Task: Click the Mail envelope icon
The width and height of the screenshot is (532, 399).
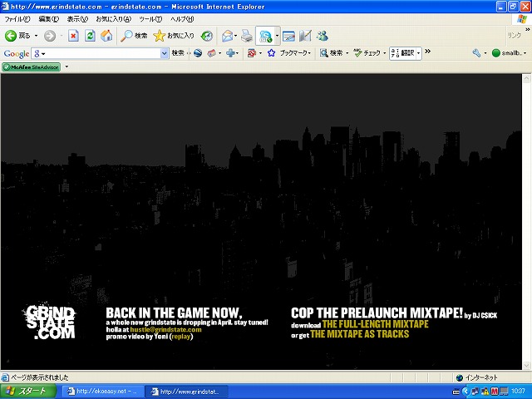Action: pyautogui.click(x=227, y=36)
